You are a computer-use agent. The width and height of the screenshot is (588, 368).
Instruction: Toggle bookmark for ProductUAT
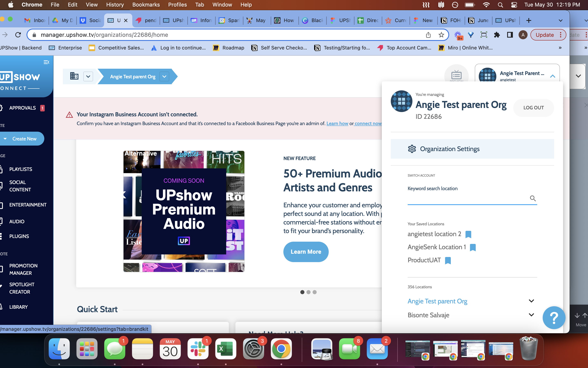pos(448,260)
